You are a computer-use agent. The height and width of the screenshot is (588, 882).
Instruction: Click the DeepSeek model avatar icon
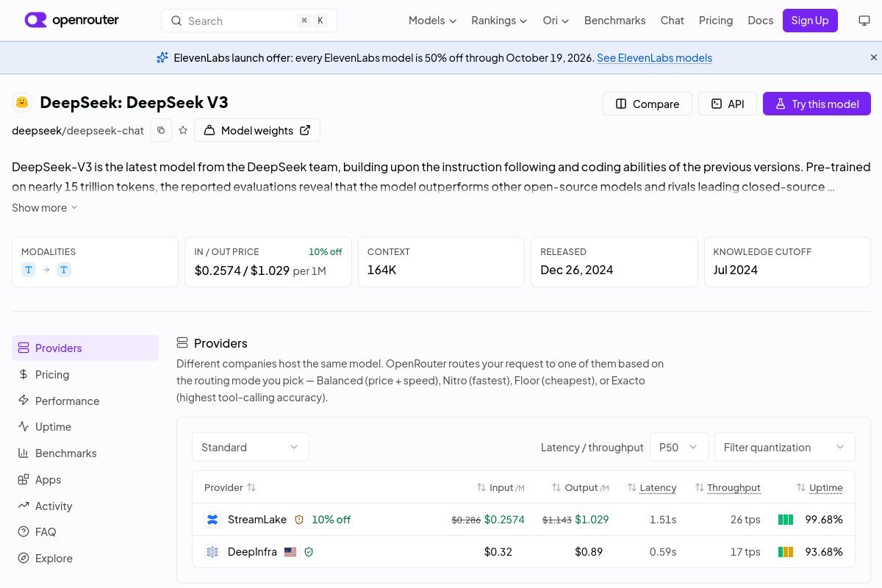[x=22, y=102]
